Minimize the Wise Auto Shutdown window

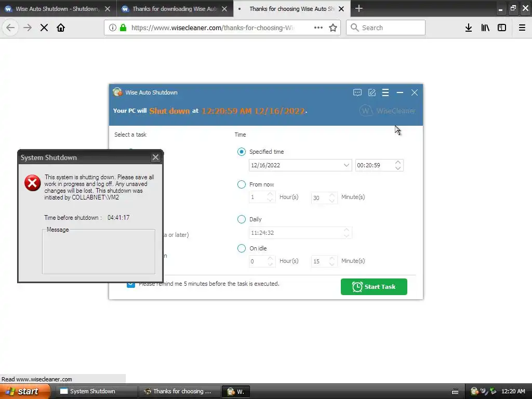click(400, 92)
